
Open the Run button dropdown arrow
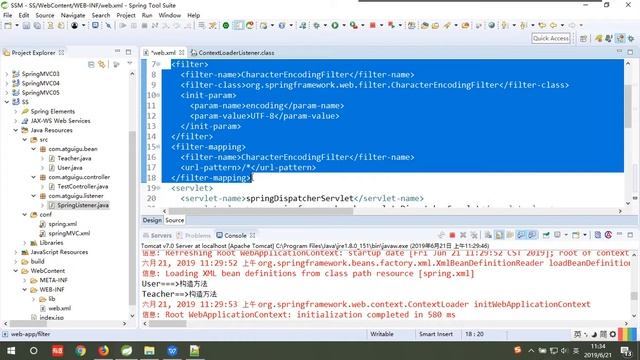344,25
